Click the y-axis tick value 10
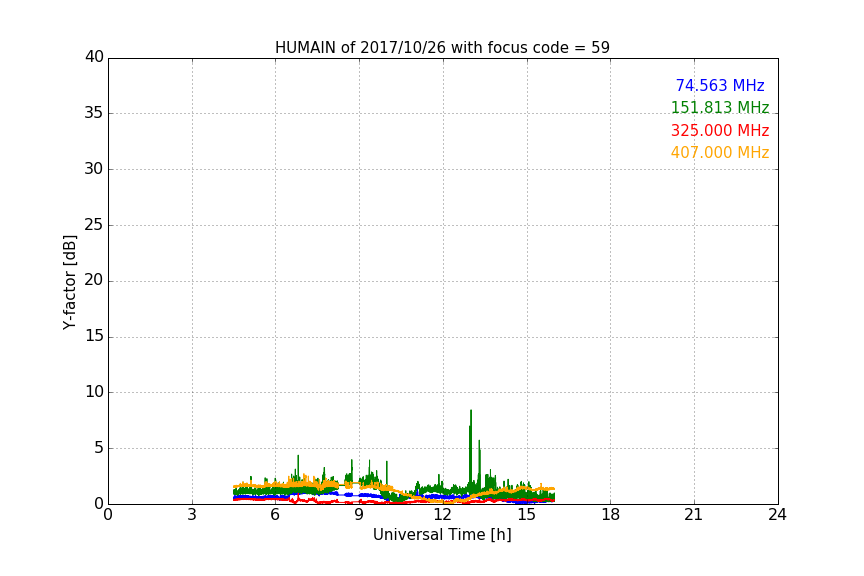The height and width of the screenshot is (576, 864). point(94,392)
